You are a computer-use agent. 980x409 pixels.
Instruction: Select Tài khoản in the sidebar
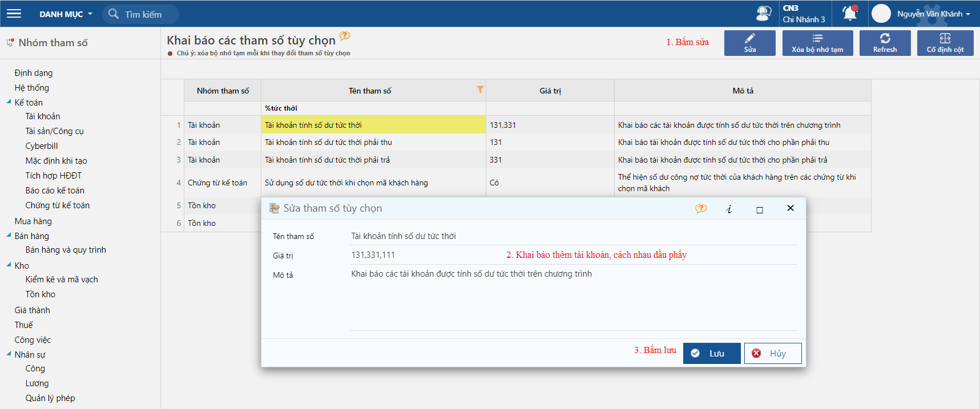43,116
